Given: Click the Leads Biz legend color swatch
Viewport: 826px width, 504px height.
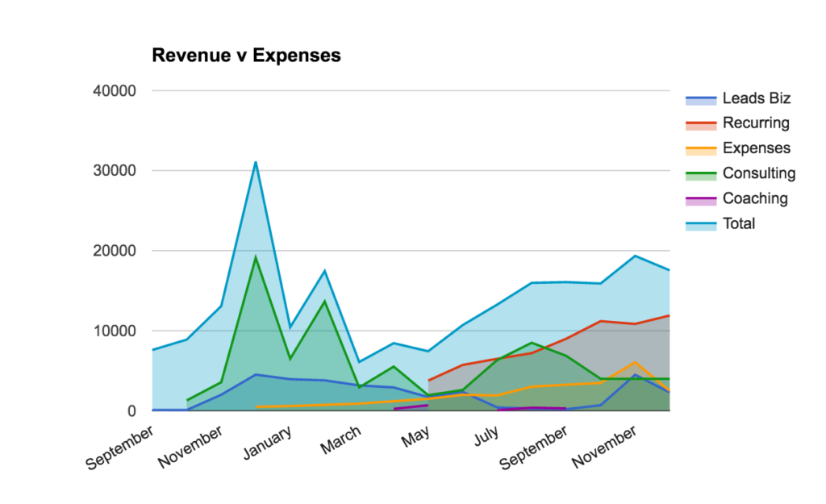Looking at the screenshot, I should pos(701,100).
